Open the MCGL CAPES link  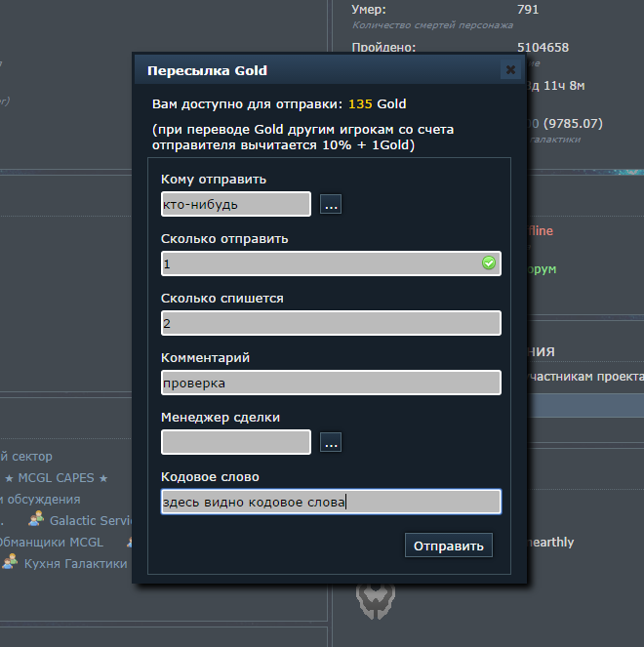(56, 477)
